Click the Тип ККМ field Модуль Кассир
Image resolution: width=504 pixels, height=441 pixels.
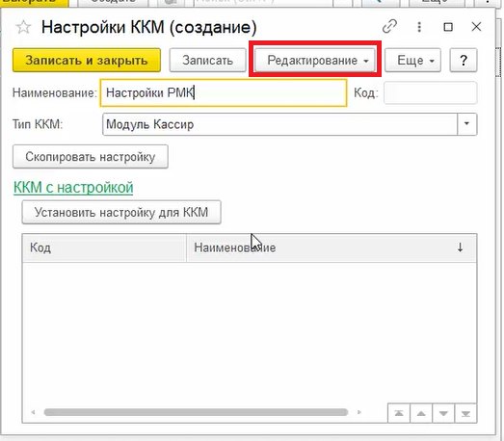pyautogui.click(x=279, y=124)
